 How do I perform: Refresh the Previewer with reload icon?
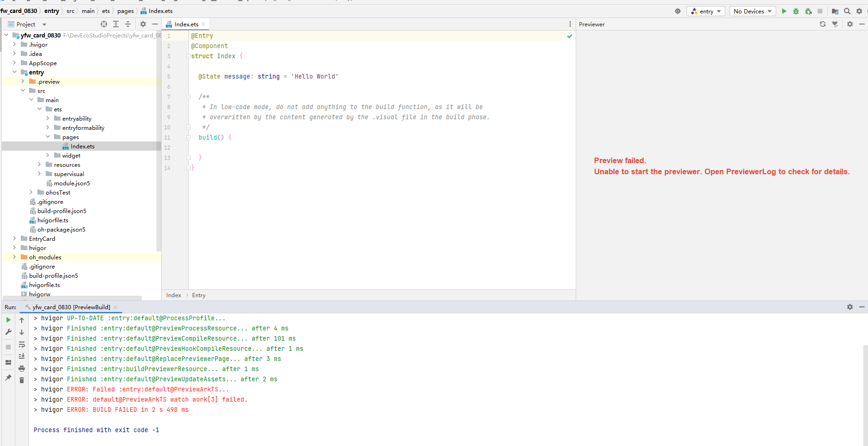tap(823, 24)
